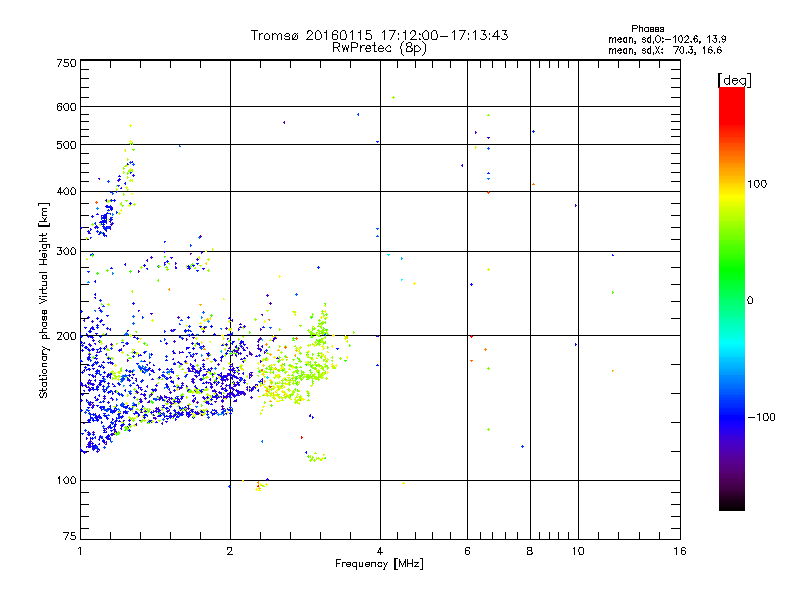
Task: Click the x-axis tick label '16'
Action: (680, 551)
